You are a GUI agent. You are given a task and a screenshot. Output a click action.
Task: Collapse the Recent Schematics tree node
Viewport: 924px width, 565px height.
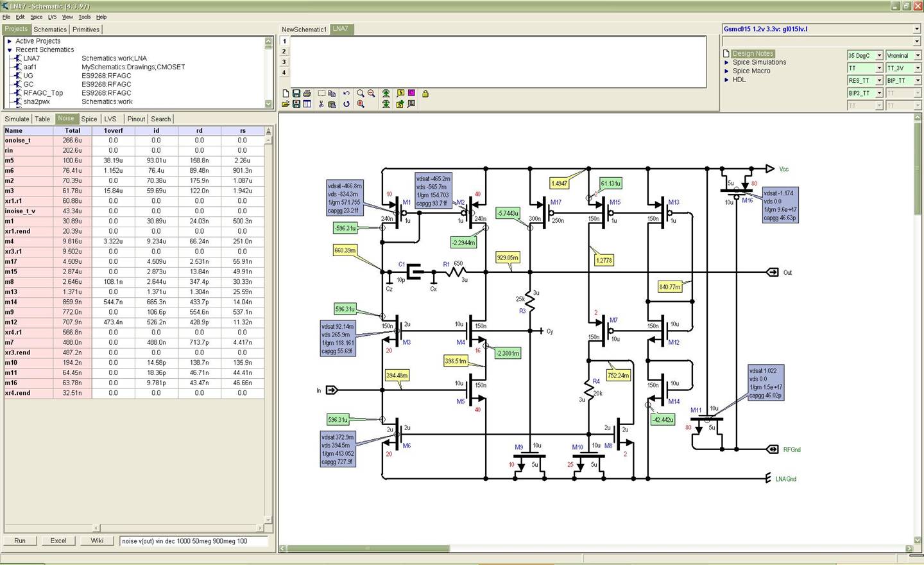10,49
